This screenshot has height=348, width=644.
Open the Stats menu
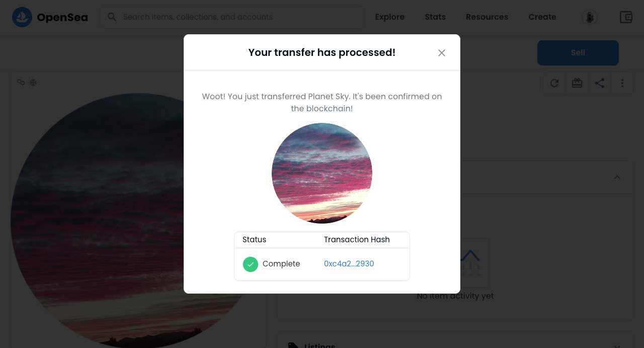click(435, 17)
